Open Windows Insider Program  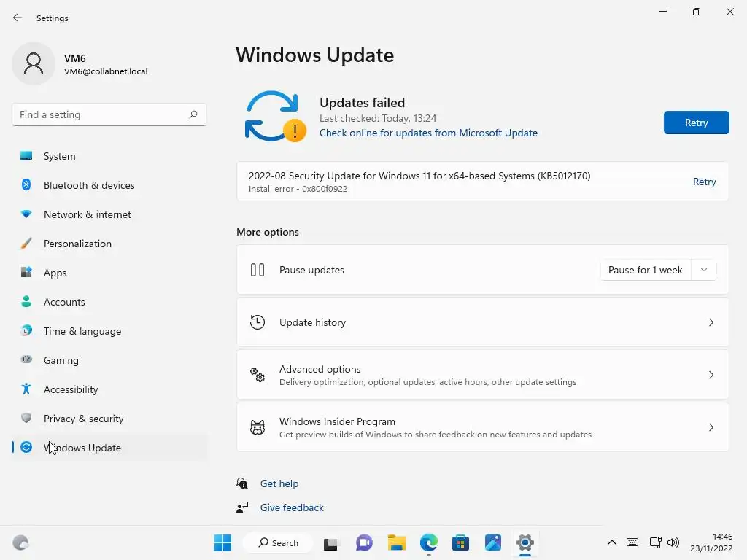pos(483,427)
